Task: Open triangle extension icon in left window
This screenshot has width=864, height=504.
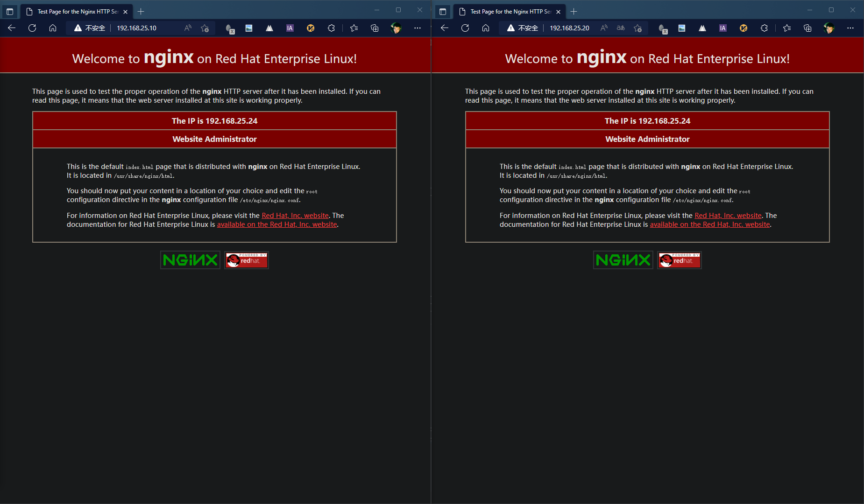Action: 269,28
